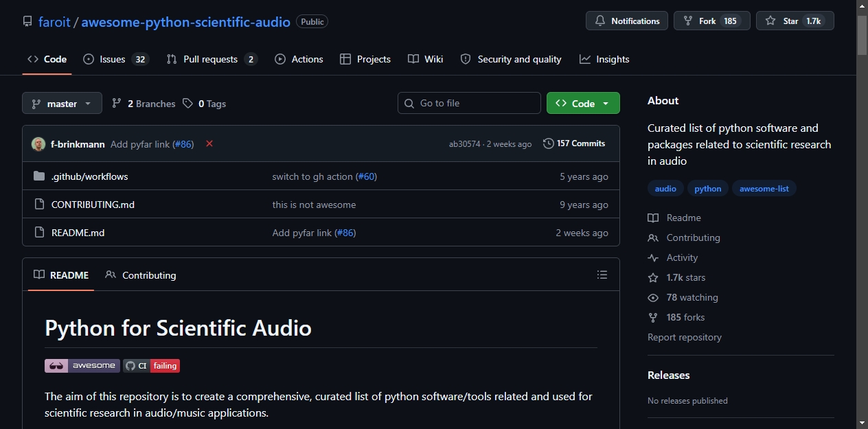Show failing checks red X icon
Viewport: 868px width, 429px height.
(x=209, y=143)
